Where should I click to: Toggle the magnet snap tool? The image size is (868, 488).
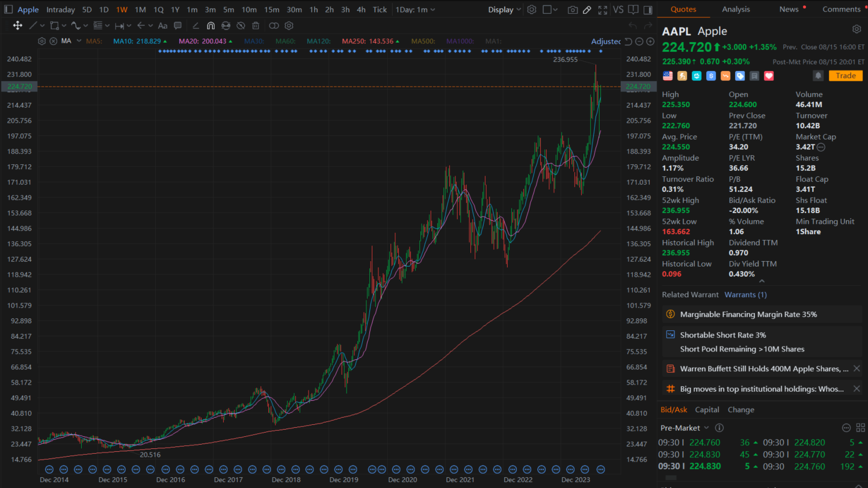coord(211,26)
